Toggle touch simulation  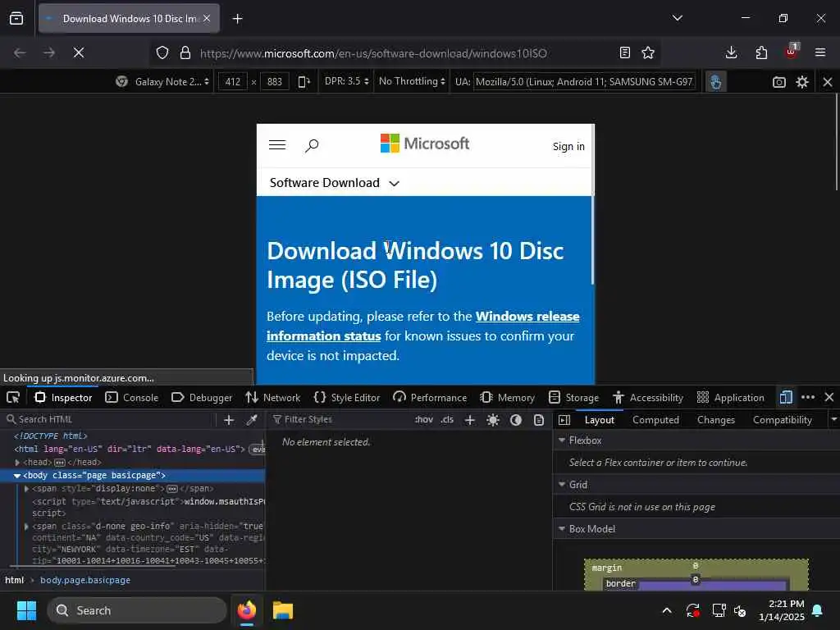tap(715, 82)
